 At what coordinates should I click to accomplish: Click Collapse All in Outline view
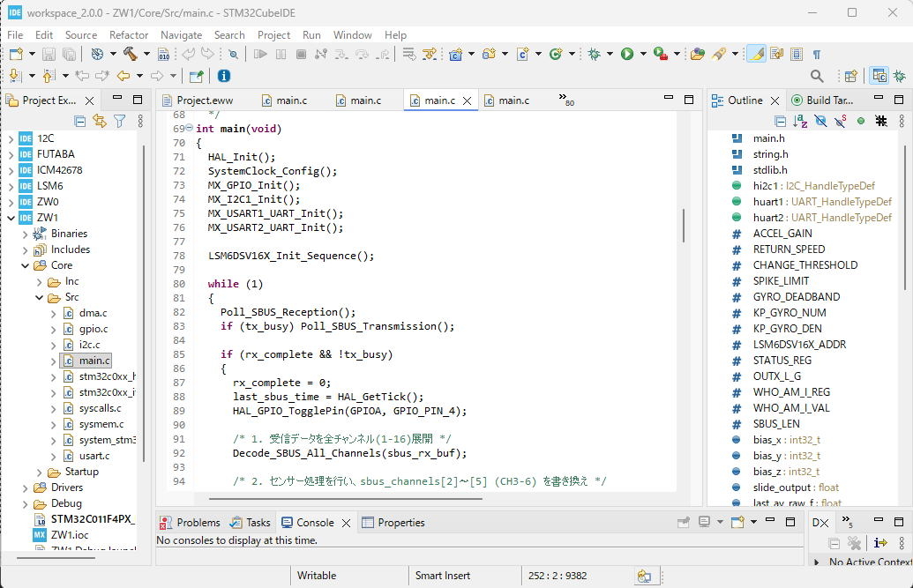(781, 121)
